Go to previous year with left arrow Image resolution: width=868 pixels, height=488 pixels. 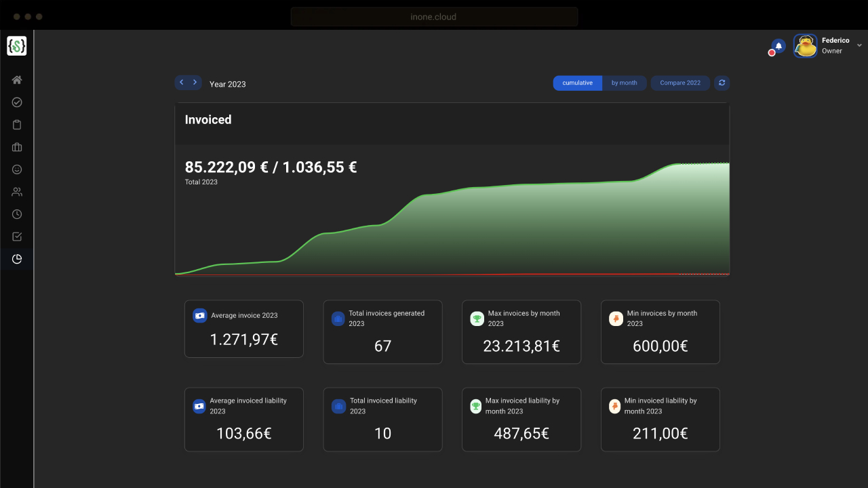point(182,83)
